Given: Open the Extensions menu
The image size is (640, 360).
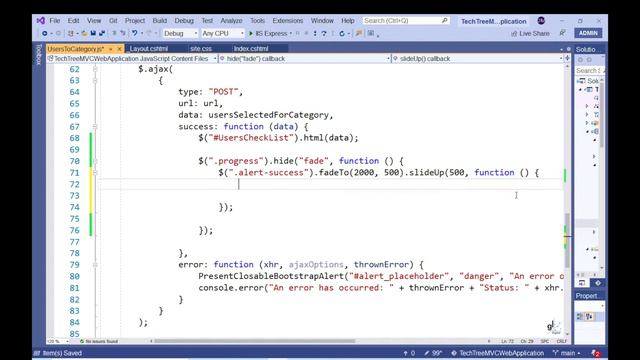Looking at the screenshot, I should (288, 20).
